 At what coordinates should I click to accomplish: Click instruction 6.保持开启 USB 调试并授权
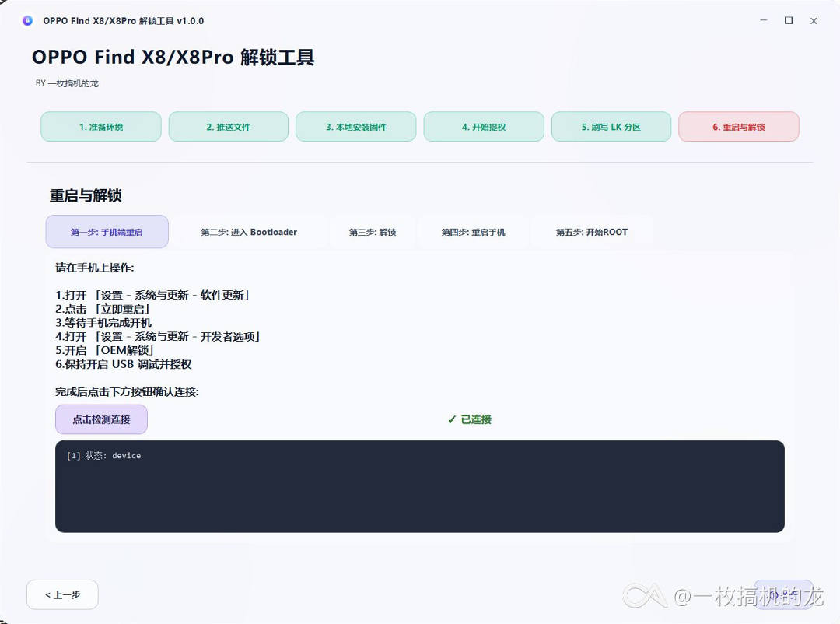[x=124, y=365]
